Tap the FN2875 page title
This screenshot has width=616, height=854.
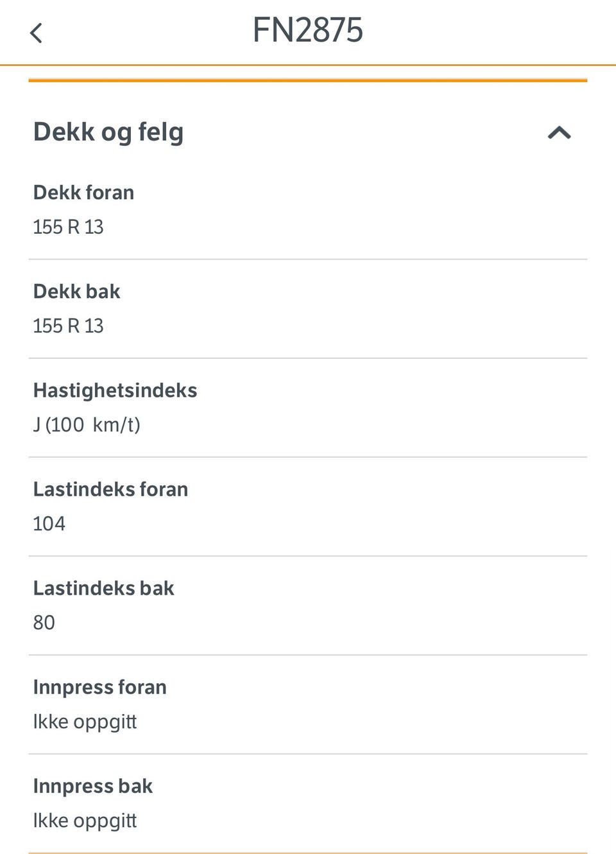coord(307,30)
